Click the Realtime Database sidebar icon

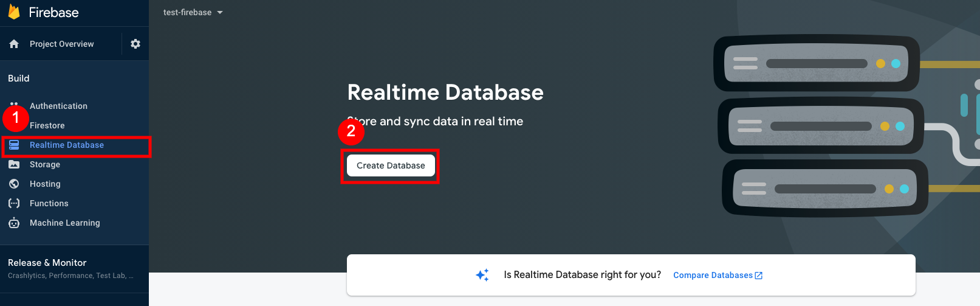pos(14,145)
